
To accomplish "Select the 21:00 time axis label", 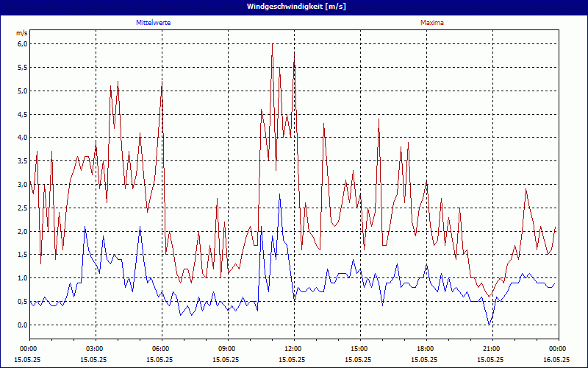I will coord(492,349).
